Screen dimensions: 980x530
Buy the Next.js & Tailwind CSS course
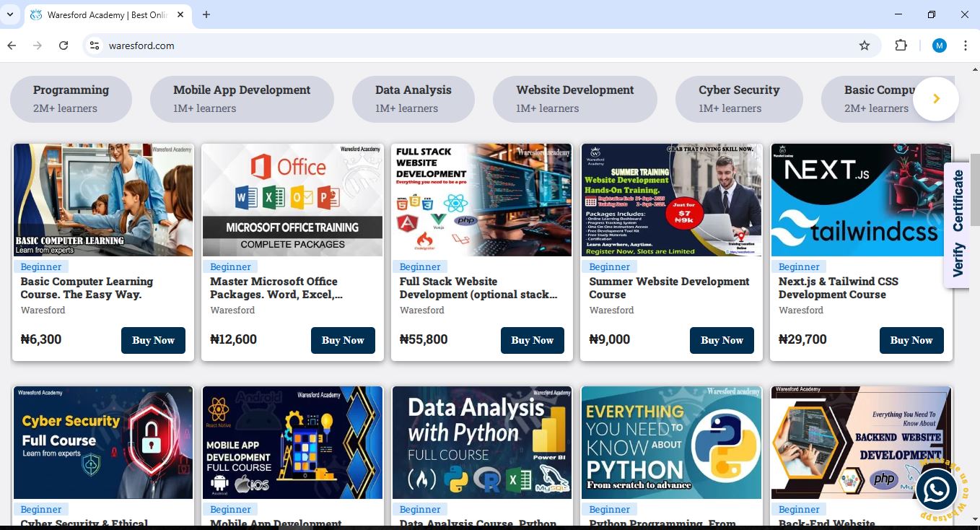click(911, 340)
